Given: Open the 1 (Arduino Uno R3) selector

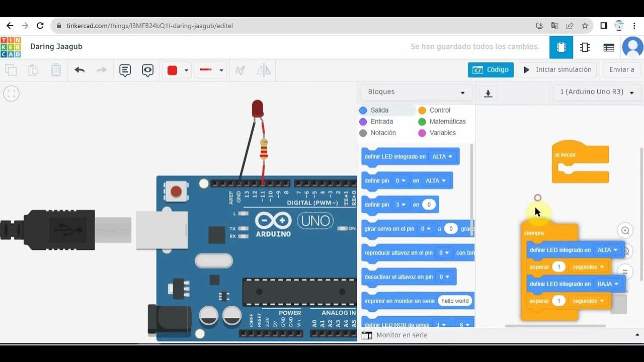Looking at the screenshot, I should click(x=597, y=92).
